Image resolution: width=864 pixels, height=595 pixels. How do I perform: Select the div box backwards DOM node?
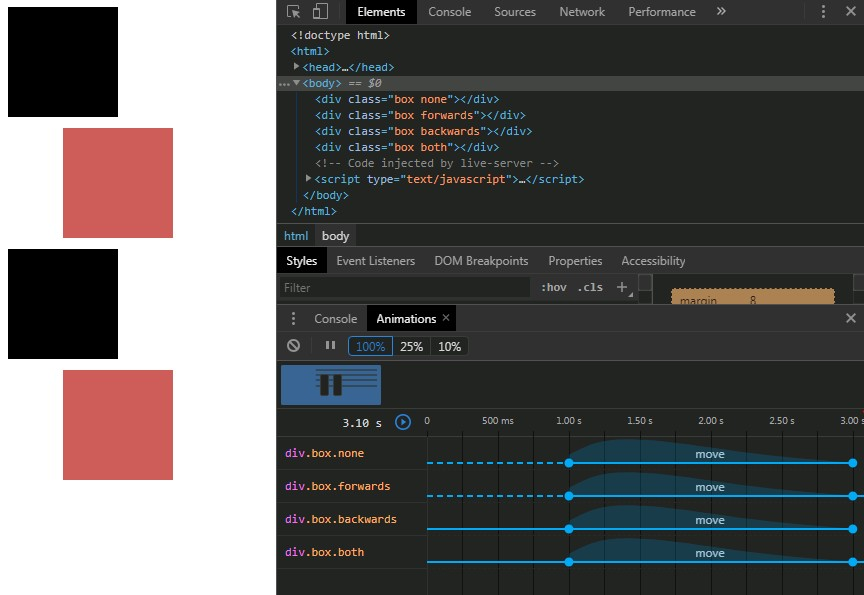423,131
